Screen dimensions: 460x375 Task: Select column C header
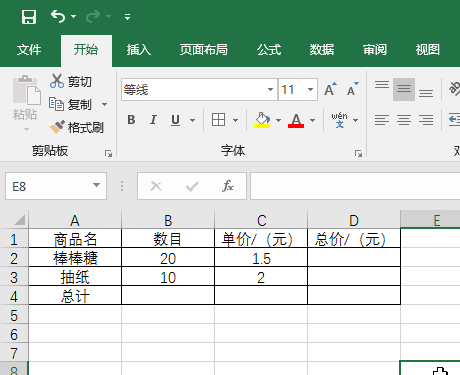(x=261, y=220)
